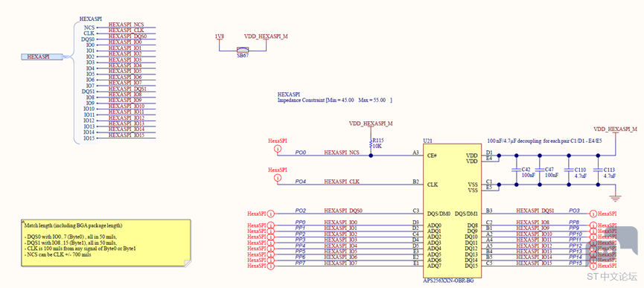Click pin number A3 at the CE# pin
This screenshot has width=644, height=288.
pyautogui.click(x=415, y=153)
